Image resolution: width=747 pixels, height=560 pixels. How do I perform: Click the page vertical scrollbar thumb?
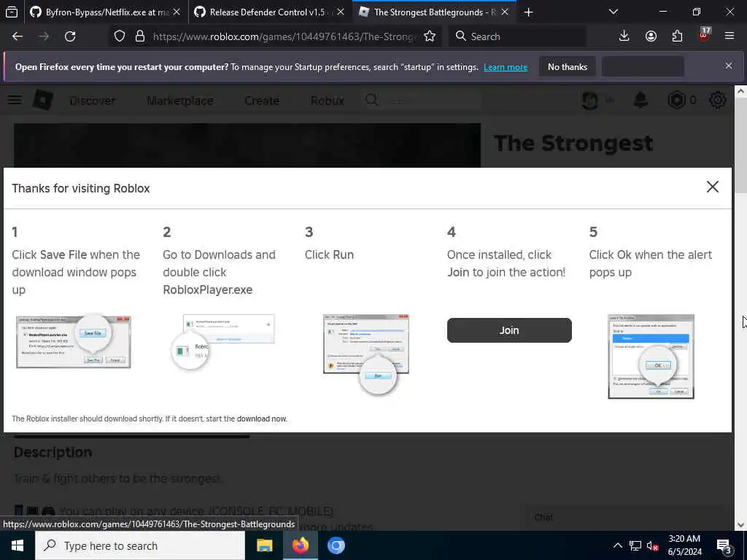click(741, 145)
